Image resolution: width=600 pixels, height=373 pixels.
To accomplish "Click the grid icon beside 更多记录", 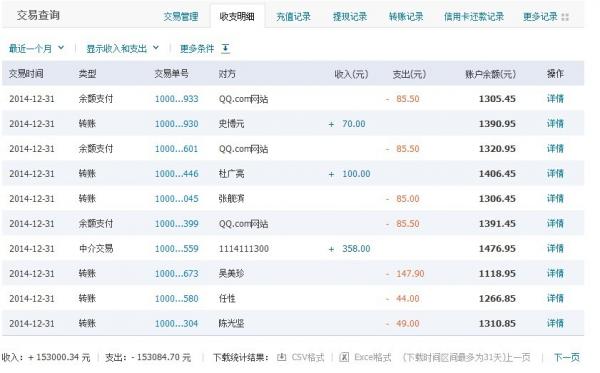I will pyautogui.click(x=565, y=17).
